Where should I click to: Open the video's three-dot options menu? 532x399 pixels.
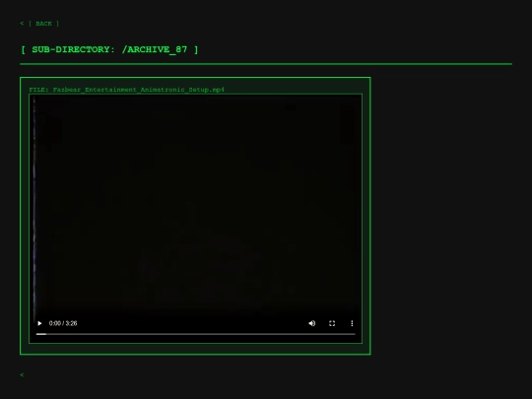[352, 323]
